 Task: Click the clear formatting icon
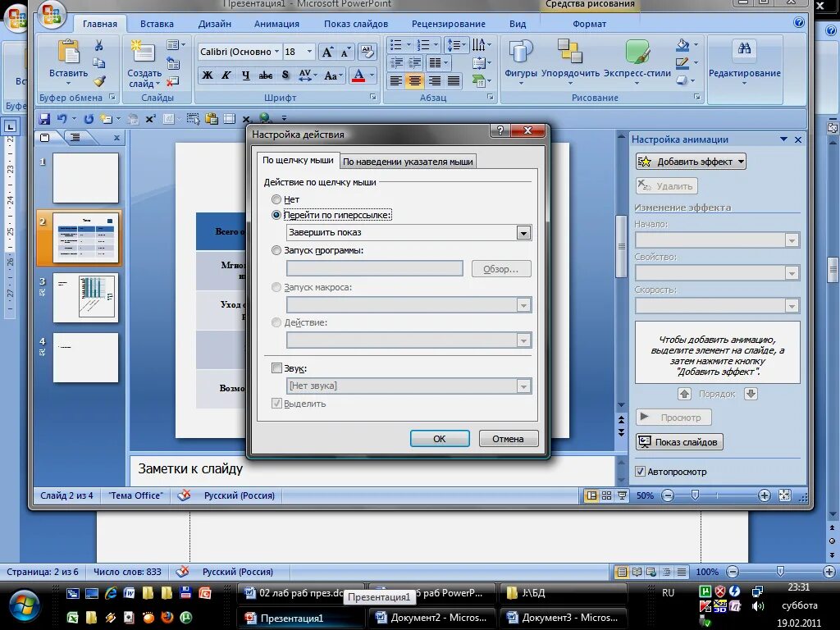point(367,52)
